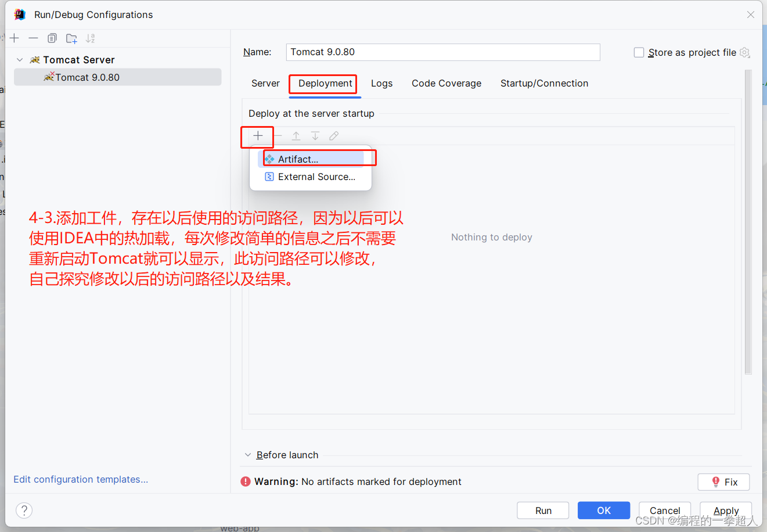767x532 pixels.
Task: Select the Tomcat Server tree group label
Action: click(79, 60)
